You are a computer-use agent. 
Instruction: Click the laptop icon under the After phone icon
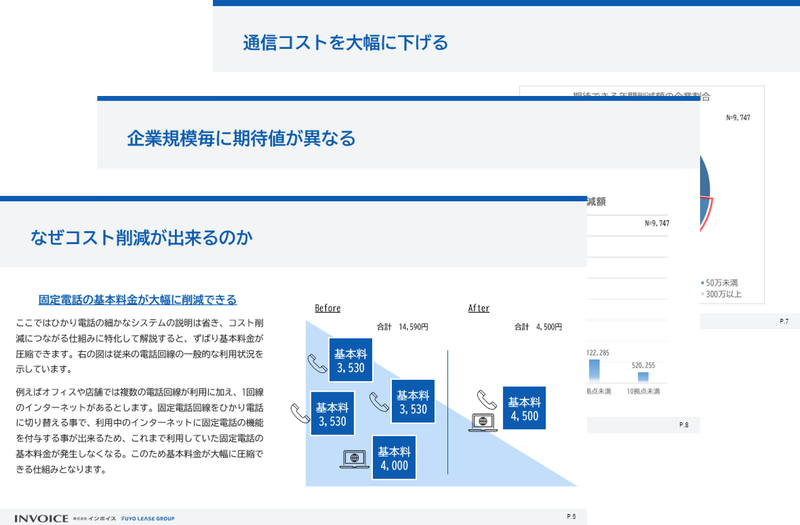483,422
